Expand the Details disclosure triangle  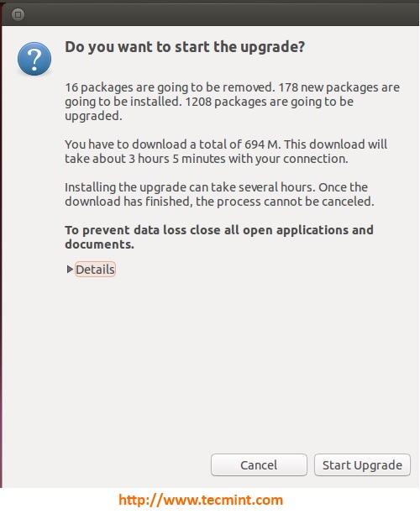(x=70, y=270)
